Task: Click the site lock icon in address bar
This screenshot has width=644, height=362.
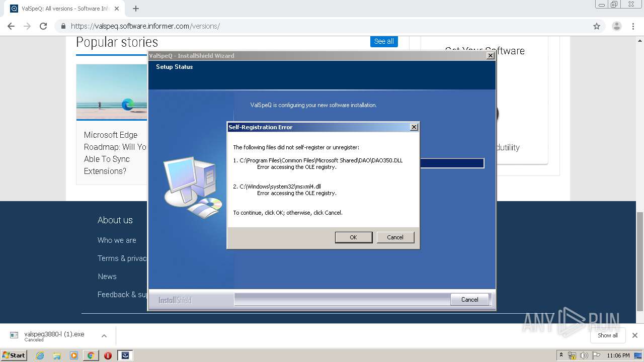Action: pos(63,26)
